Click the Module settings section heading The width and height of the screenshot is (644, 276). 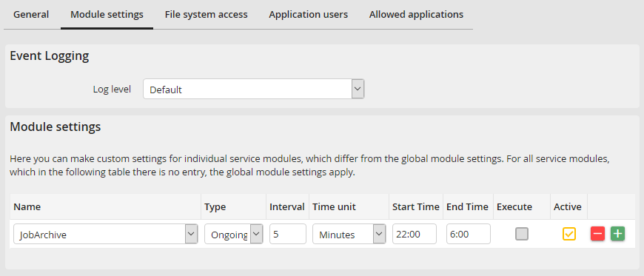pyautogui.click(x=55, y=127)
